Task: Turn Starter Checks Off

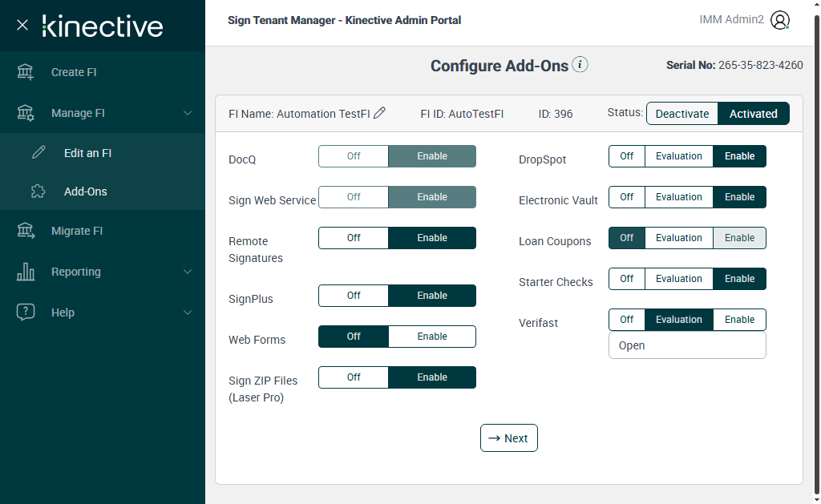Action: [627, 278]
